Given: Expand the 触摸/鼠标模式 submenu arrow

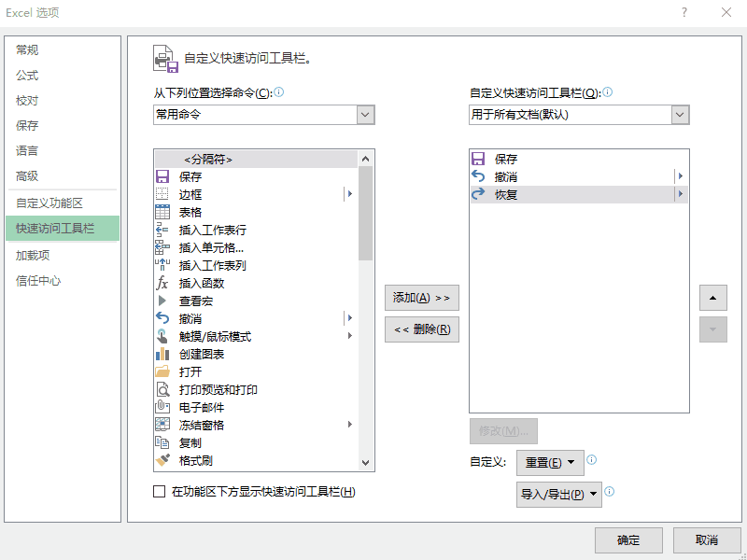Looking at the screenshot, I should [350, 336].
